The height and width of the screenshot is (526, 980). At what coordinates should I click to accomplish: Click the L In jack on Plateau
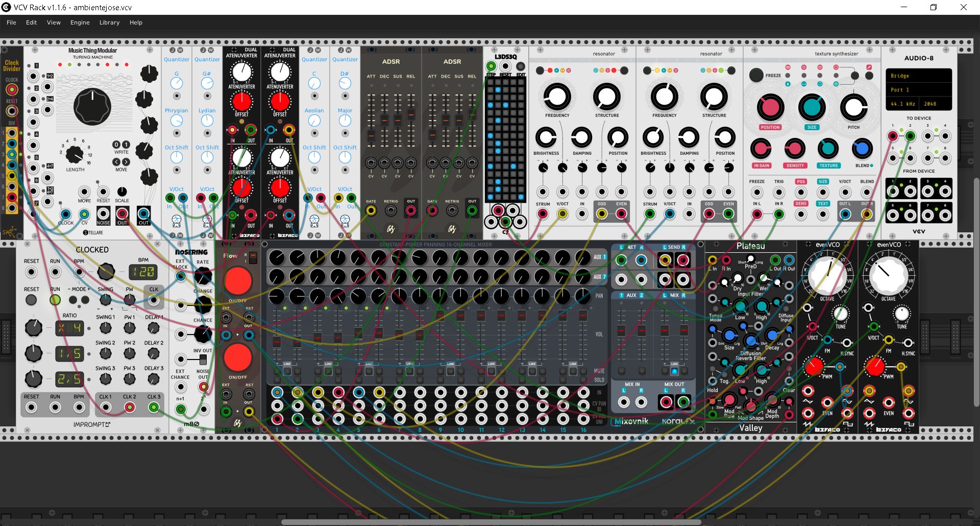(713, 260)
